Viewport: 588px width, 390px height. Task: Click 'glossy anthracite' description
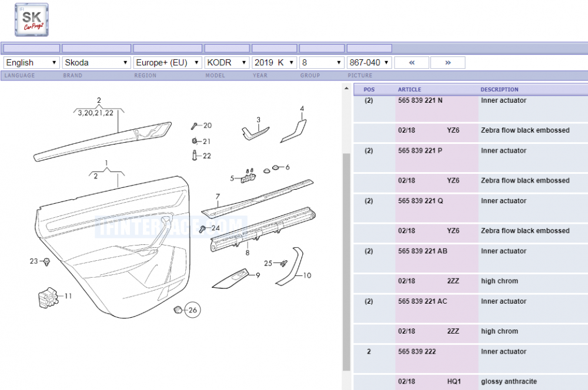click(x=509, y=381)
